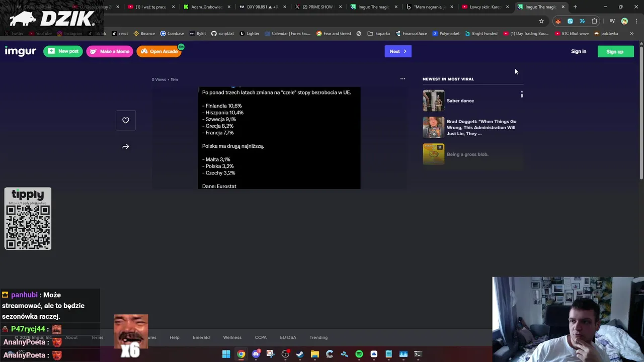The width and height of the screenshot is (644, 362).
Task: Open the Bright Funded bookmark
Action: pos(481,34)
